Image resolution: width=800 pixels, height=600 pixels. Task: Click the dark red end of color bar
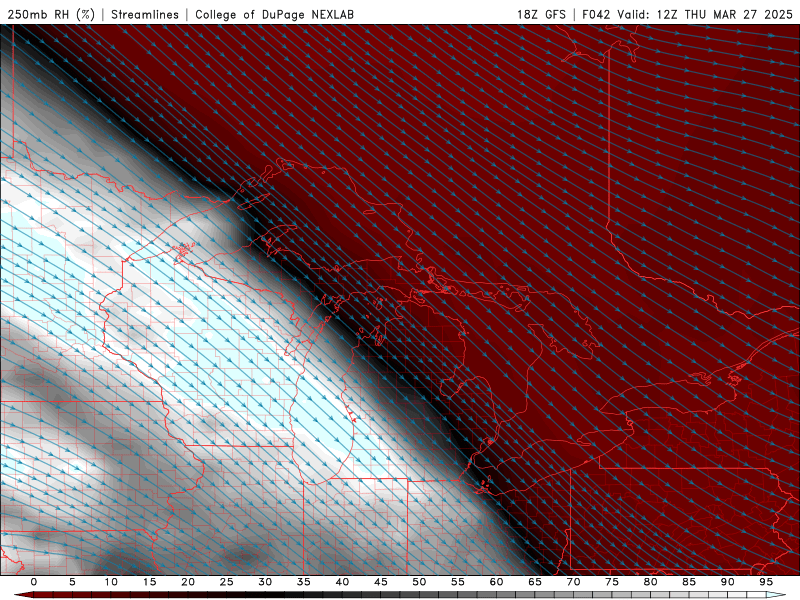click(24, 595)
